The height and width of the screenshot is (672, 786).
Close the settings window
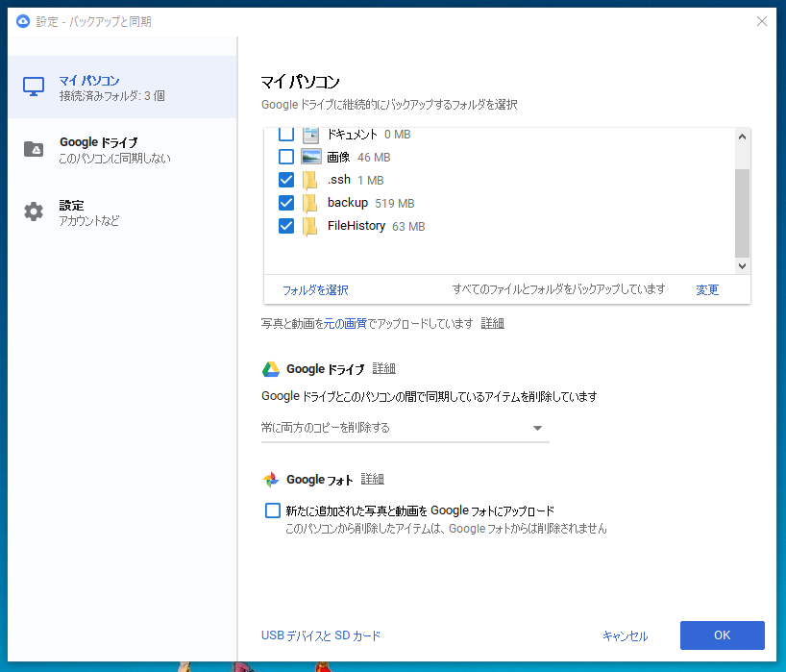(x=762, y=21)
